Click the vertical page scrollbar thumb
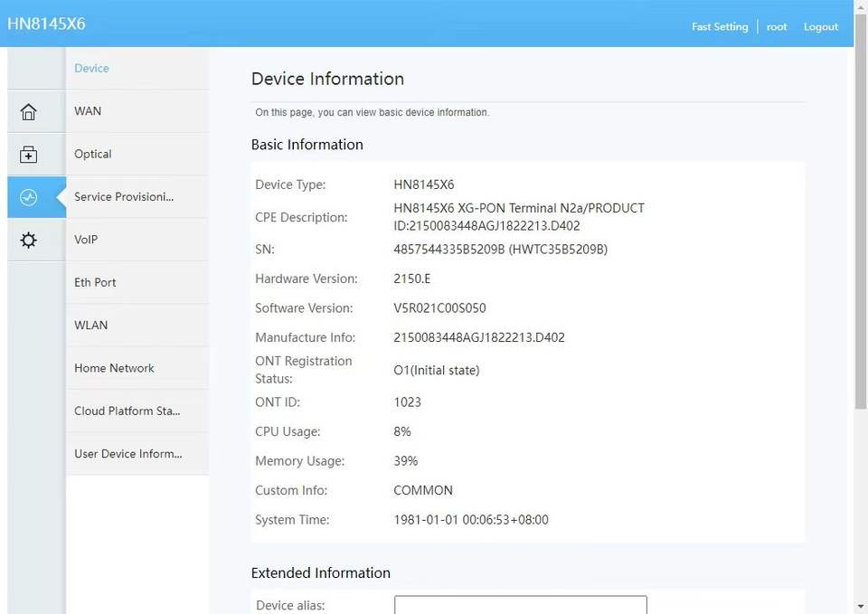Image resolution: width=868 pixels, height=614 pixels. [x=861, y=213]
